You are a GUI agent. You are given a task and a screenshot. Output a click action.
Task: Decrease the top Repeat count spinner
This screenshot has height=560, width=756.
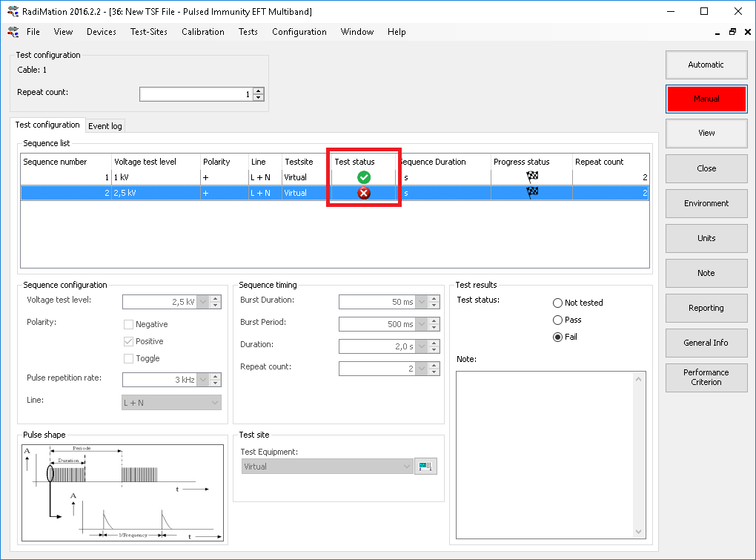[x=259, y=97]
